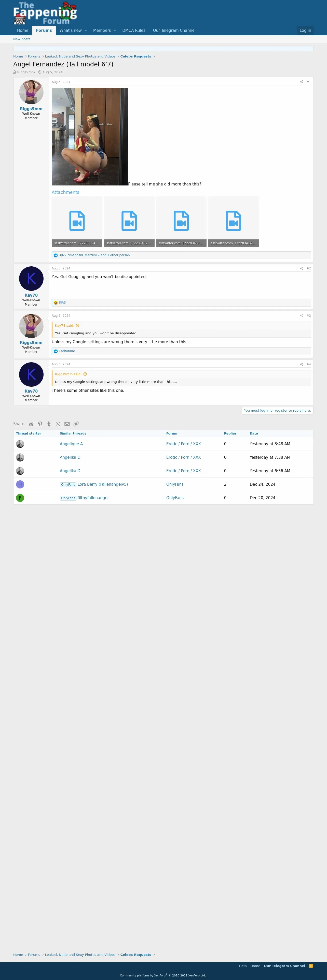Open video attachment ssstwitter.com_172283406
The height and width of the screenshot is (980, 327).
click(x=181, y=222)
